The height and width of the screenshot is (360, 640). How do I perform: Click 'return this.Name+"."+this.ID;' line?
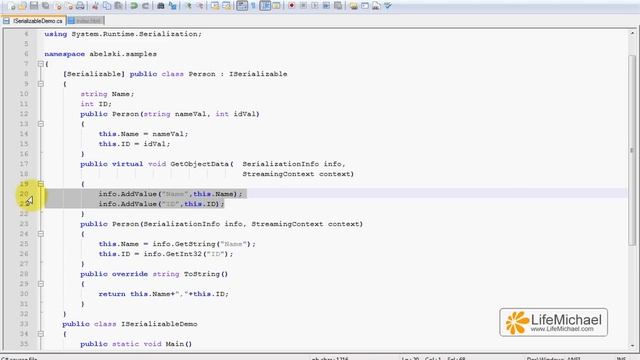click(x=164, y=294)
